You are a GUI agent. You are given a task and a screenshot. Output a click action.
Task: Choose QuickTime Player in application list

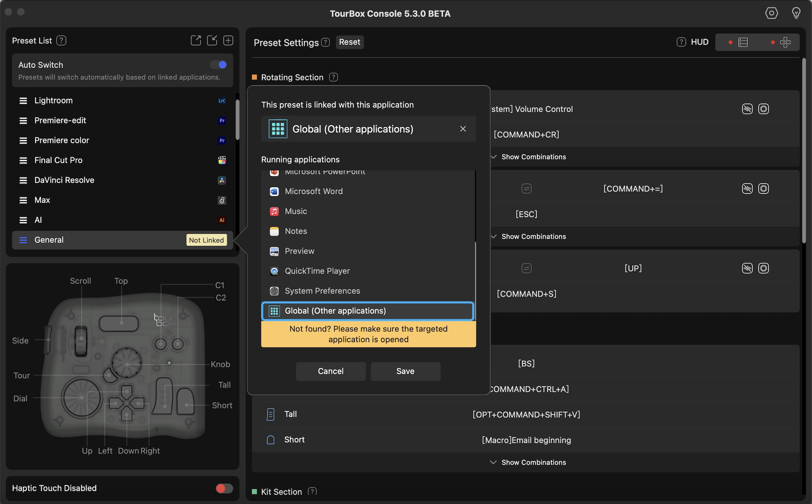pos(317,271)
